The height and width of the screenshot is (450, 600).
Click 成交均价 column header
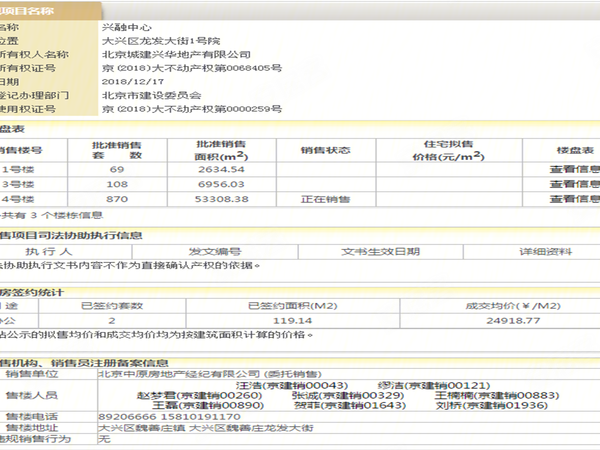tap(513, 306)
